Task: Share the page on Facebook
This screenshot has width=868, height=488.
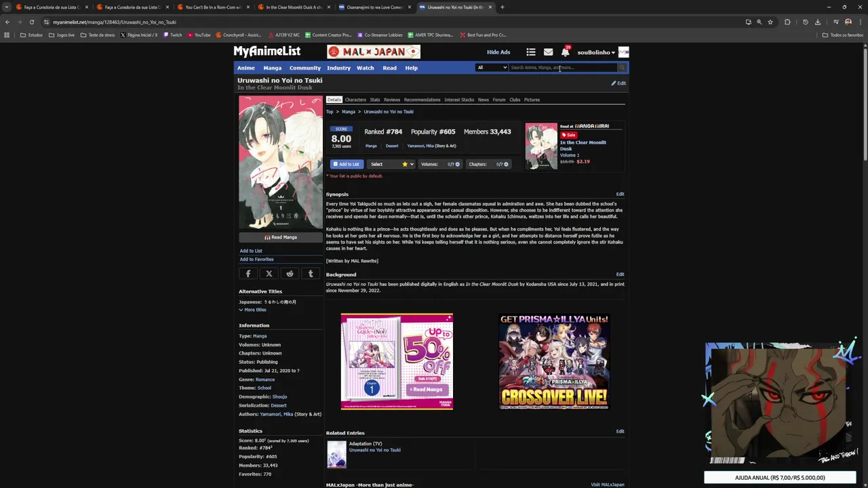Action: 248,274
